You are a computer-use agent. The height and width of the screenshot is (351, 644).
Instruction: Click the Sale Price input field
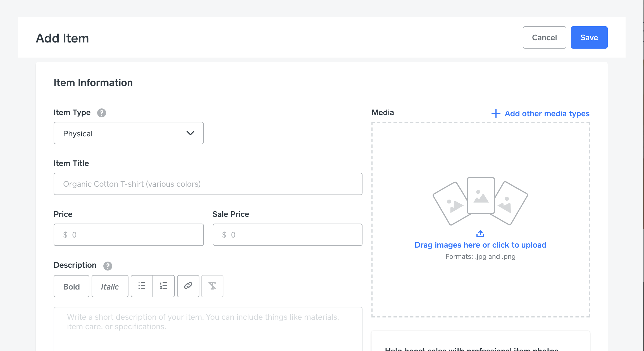tap(287, 235)
